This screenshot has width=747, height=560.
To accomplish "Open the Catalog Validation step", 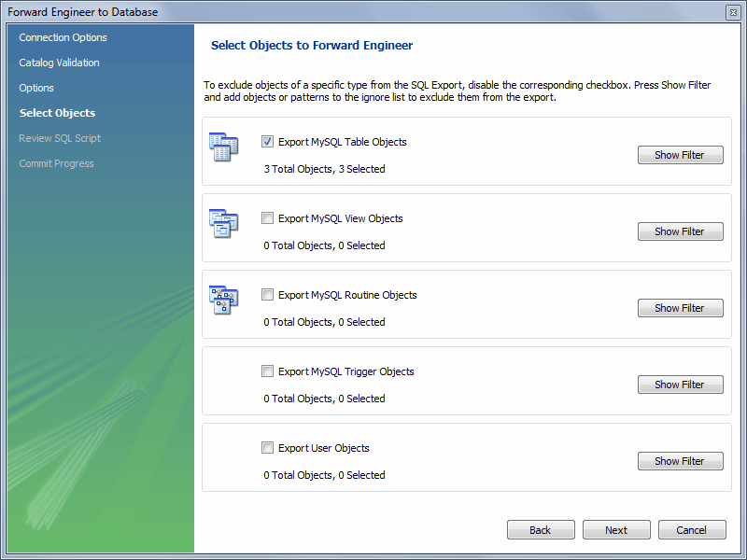I will point(59,63).
